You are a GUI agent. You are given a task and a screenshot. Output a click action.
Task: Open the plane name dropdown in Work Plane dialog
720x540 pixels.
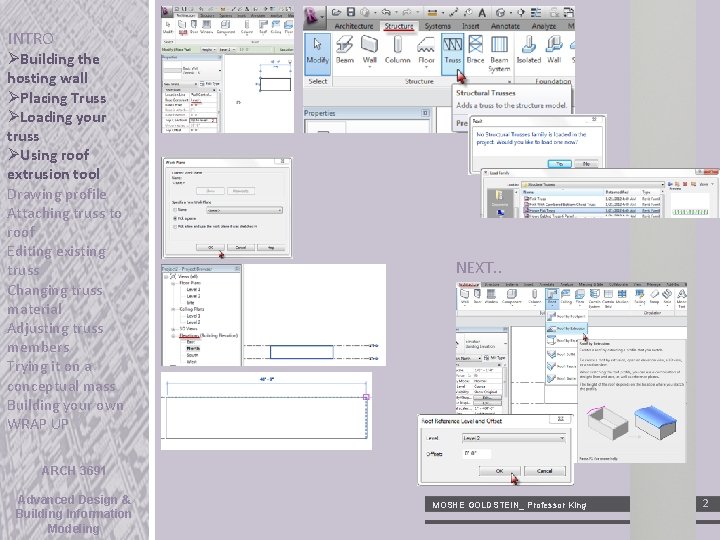[x=244, y=210]
